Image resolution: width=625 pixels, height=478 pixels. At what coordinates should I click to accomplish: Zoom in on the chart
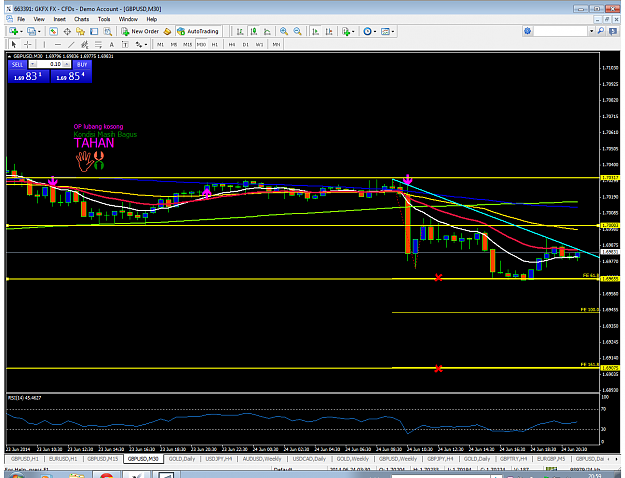[284, 31]
